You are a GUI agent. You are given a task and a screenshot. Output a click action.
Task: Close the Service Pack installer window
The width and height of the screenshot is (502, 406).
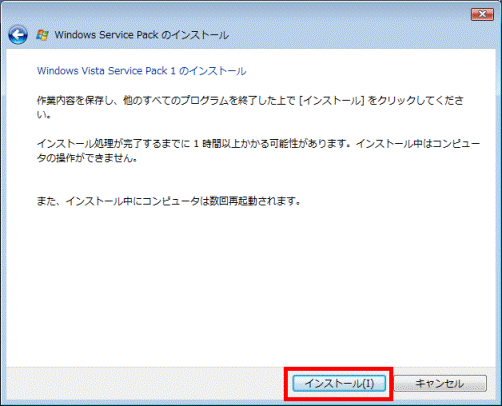[482, 14]
